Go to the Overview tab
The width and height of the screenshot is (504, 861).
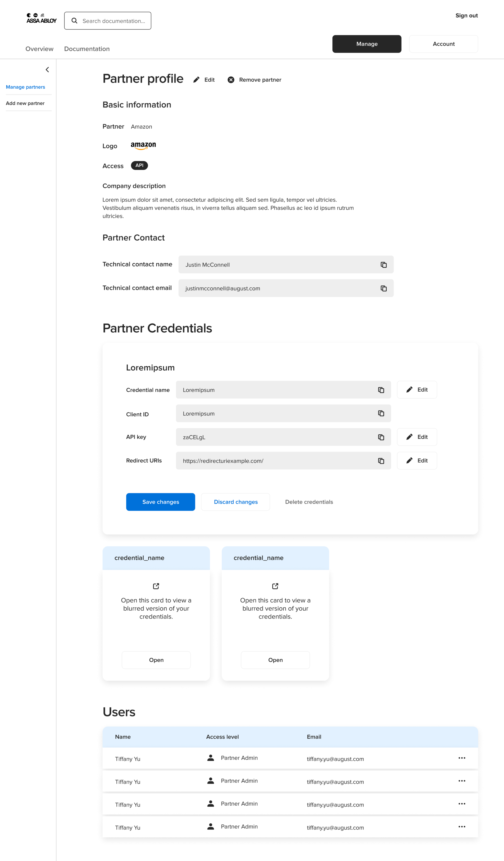point(39,49)
